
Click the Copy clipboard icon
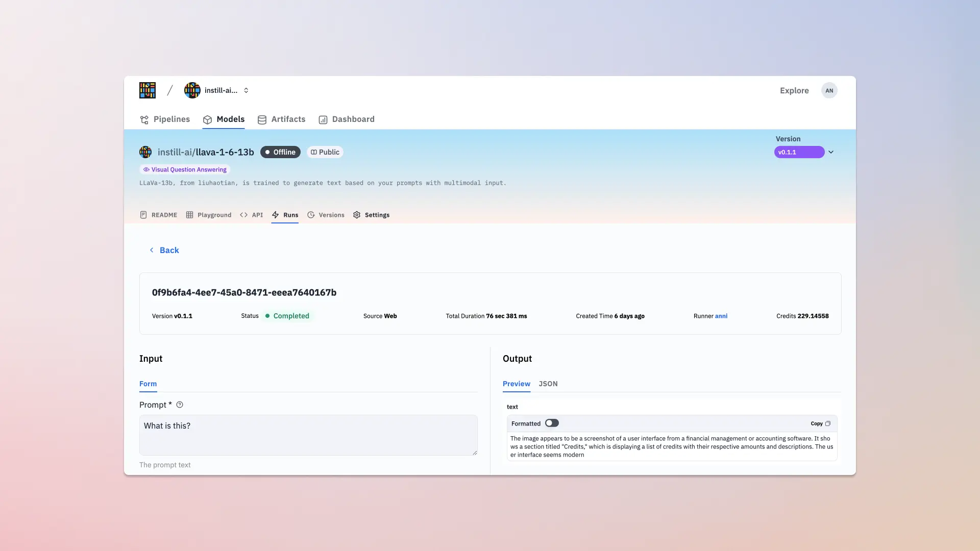(x=828, y=423)
